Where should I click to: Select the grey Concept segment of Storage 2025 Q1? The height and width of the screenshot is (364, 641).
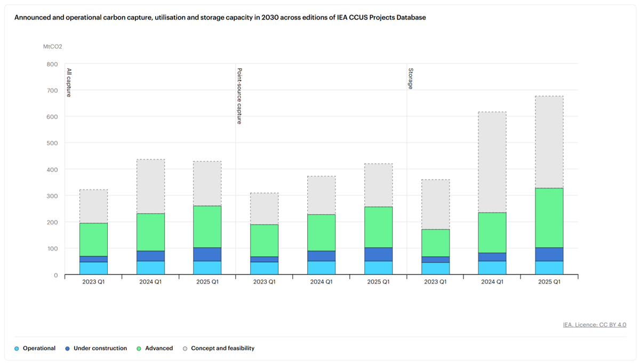tap(549, 142)
